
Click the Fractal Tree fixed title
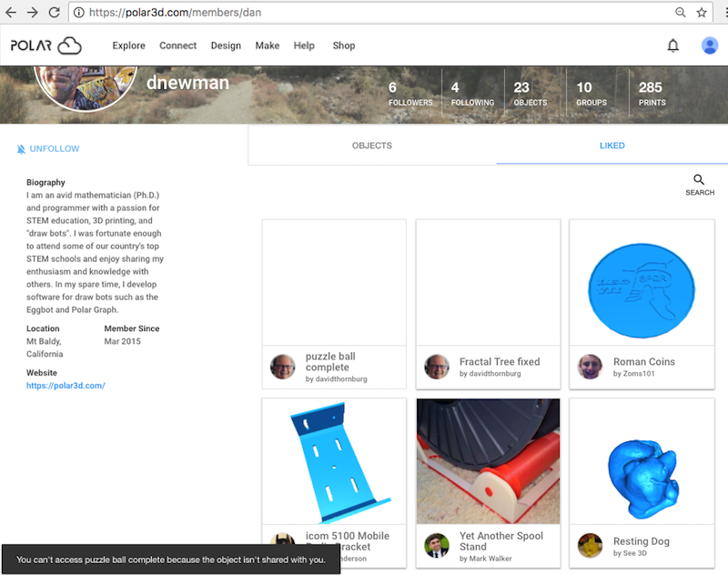[x=500, y=361]
